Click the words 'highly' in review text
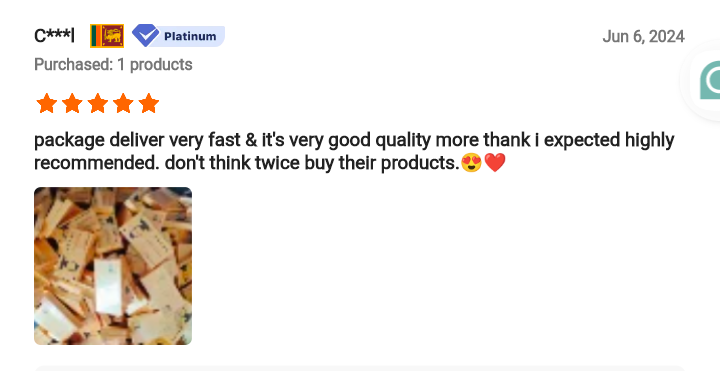Viewport: 720px width, 371px height. 650,140
